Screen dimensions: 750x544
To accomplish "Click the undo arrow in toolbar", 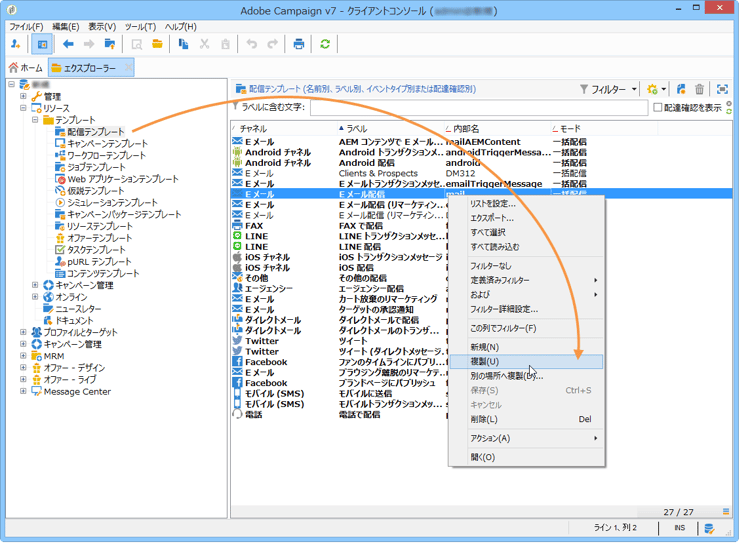I will pos(252,44).
